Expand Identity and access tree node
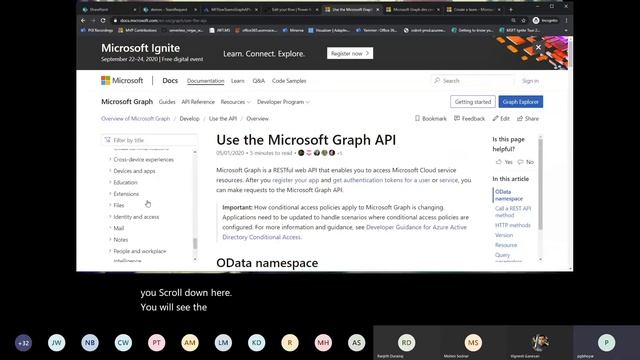640x360 pixels. point(110,216)
